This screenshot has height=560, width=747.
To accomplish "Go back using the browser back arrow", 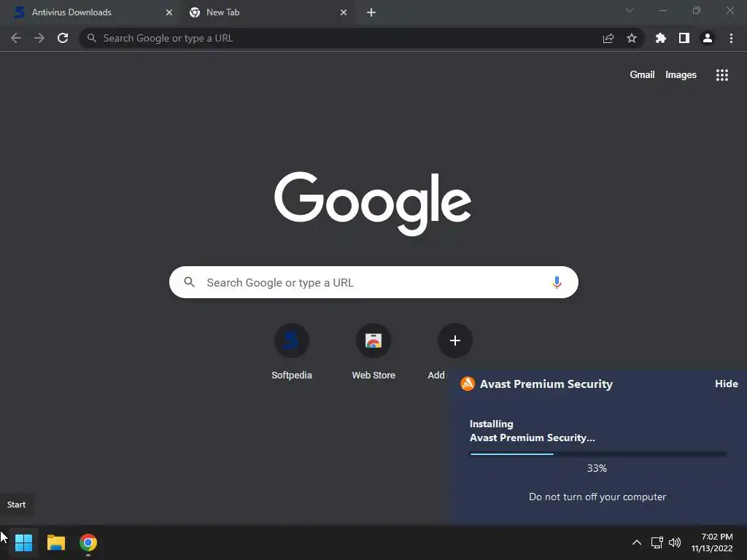I will pyautogui.click(x=16, y=38).
